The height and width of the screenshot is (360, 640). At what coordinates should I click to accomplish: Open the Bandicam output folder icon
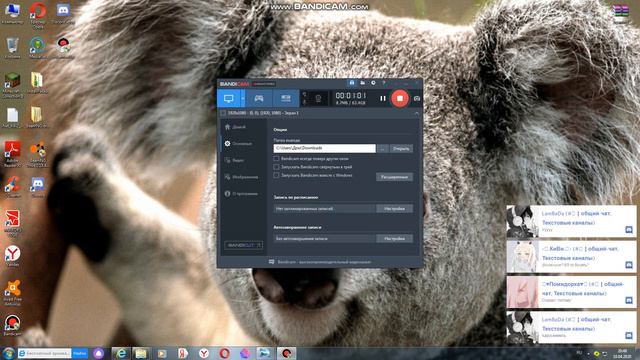[362, 83]
